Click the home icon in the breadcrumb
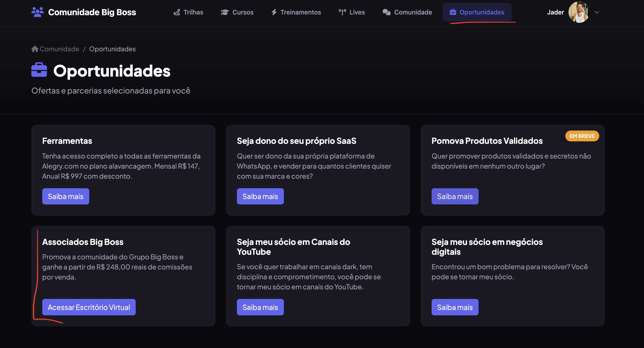Screen dimensions: 644x348 [x=35, y=49]
